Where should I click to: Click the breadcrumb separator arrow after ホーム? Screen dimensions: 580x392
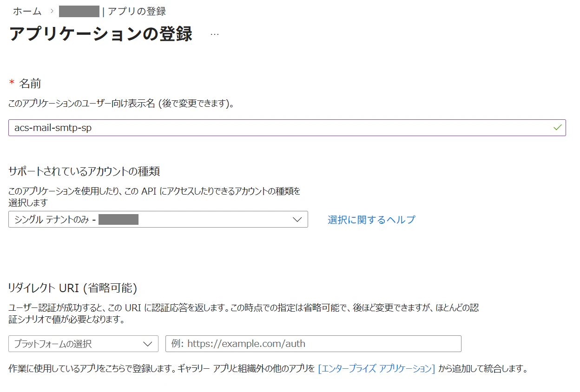tap(52, 11)
